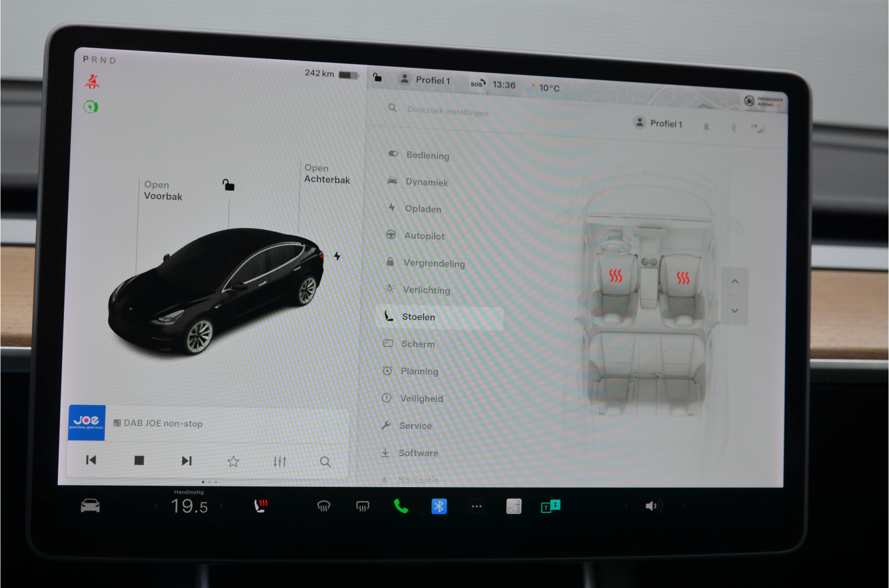
Task: Click the speaker volume control
Action: point(652,506)
